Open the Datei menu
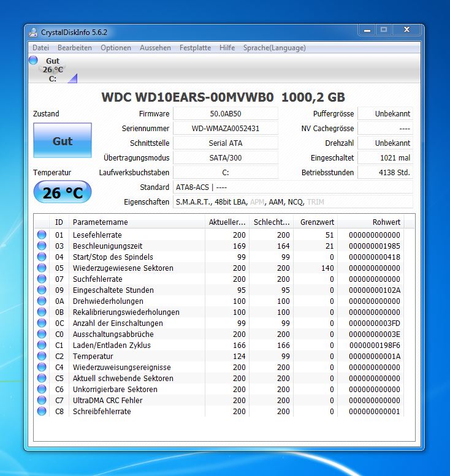Image resolution: width=450 pixels, height=476 pixels. 40,48
